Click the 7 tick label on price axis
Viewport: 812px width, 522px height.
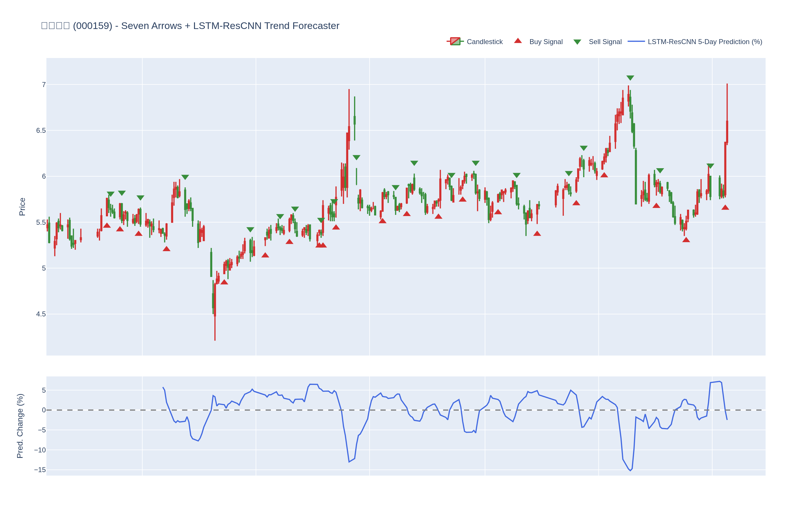44,85
